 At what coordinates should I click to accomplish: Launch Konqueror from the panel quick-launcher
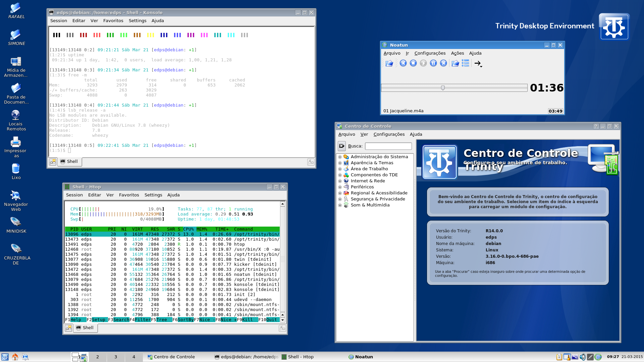[x=25, y=357]
